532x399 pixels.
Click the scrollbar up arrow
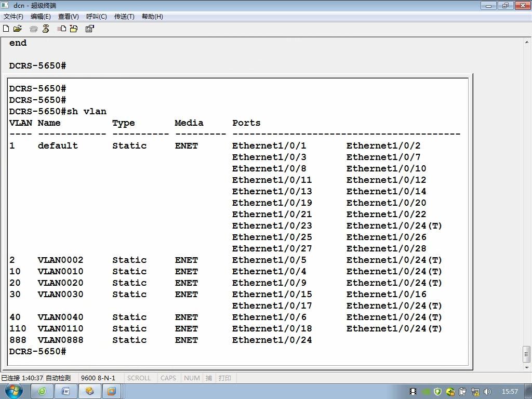click(527, 43)
